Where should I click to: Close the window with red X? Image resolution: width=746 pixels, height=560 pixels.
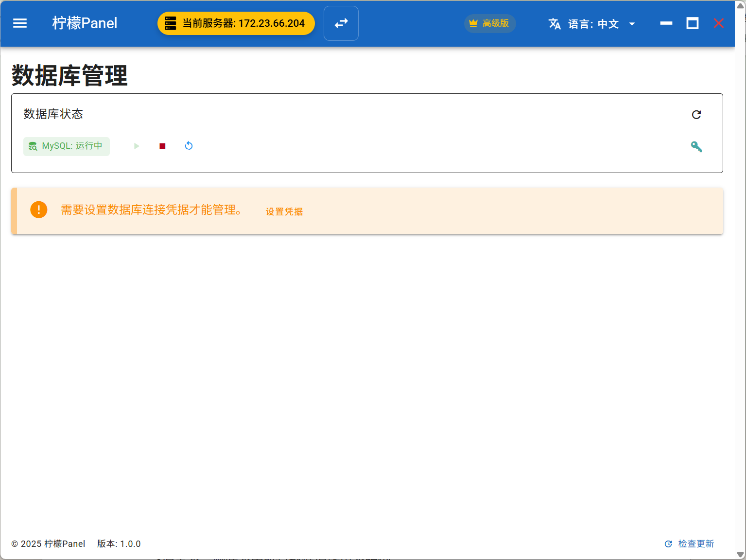click(x=718, y=23)
